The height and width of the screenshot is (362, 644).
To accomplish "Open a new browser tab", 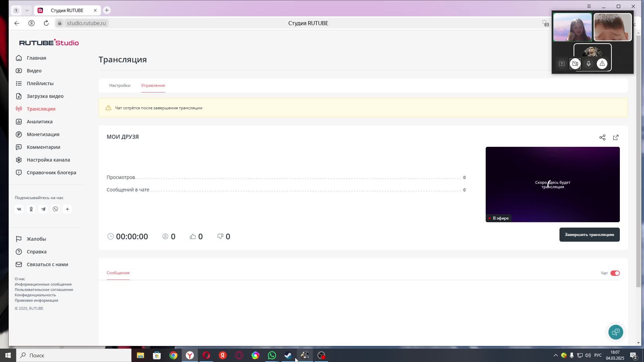I will click(x=107, y=10).
